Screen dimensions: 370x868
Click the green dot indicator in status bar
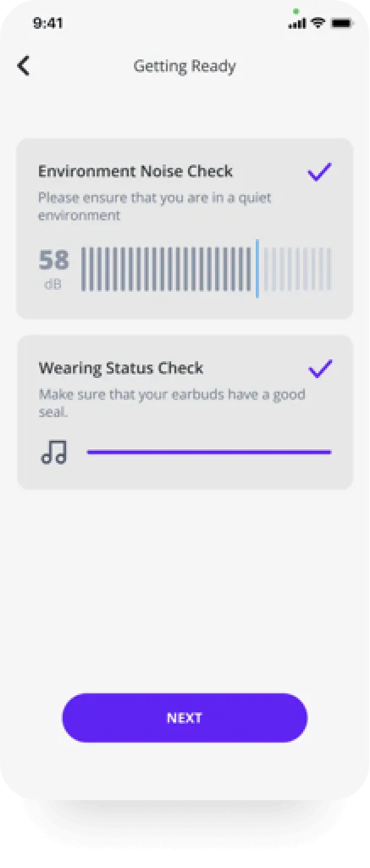pos(296,11)
